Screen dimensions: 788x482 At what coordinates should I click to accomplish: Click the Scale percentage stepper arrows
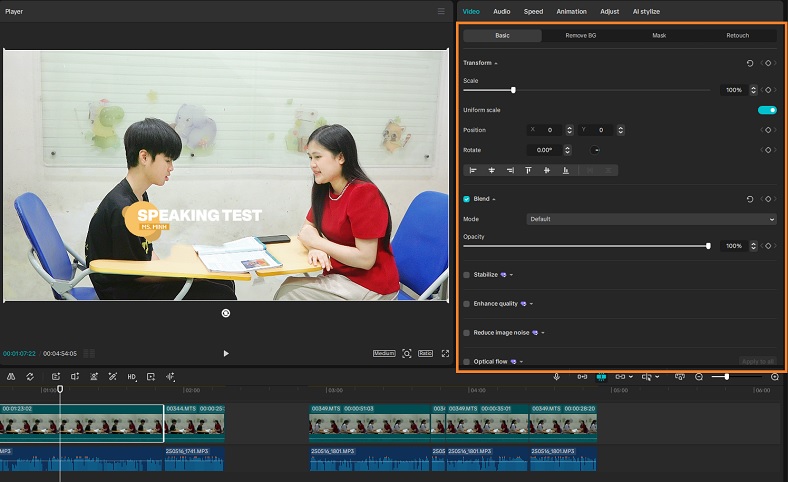click(753, 90)
